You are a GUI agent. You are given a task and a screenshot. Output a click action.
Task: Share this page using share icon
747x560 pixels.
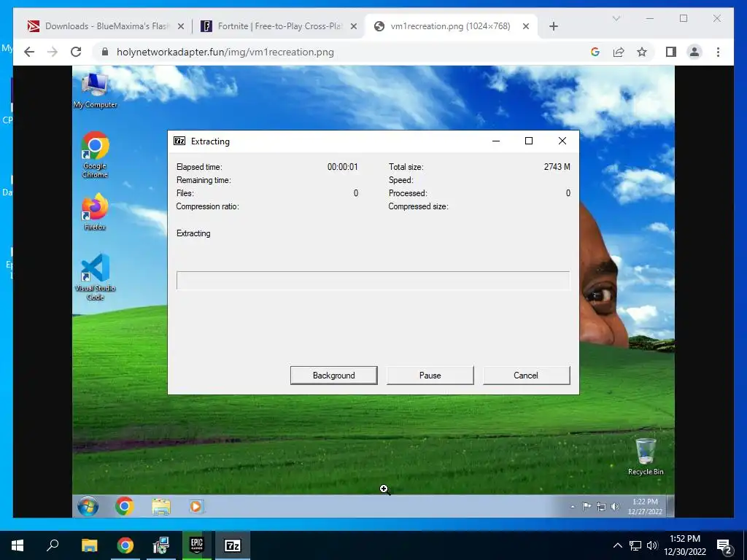tap(619, 52)
